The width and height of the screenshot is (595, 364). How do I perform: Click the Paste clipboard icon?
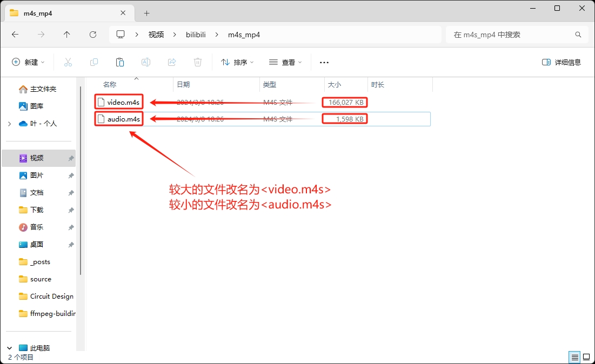[x=120, y=62]
